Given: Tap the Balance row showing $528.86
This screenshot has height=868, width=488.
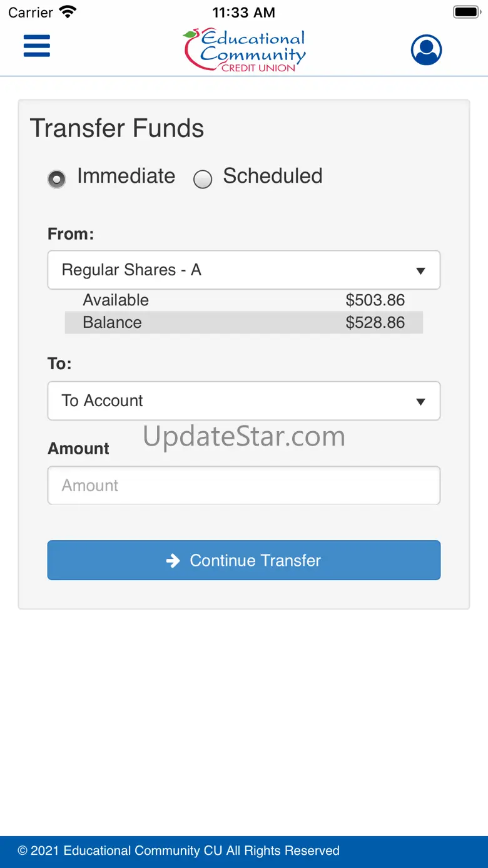Looking at the screenshot, I should (244, 323).
